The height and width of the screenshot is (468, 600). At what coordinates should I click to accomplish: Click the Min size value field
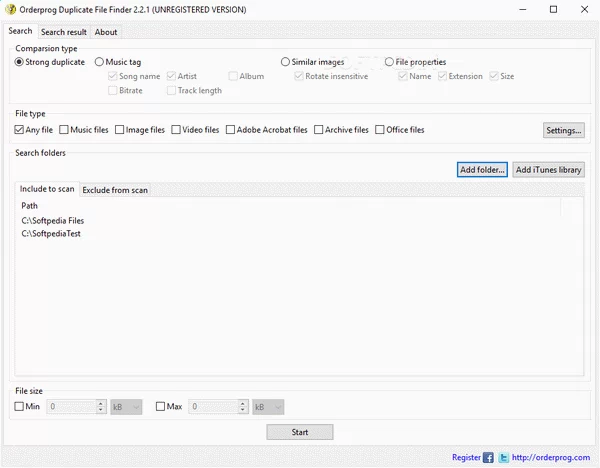pos(72,407)
